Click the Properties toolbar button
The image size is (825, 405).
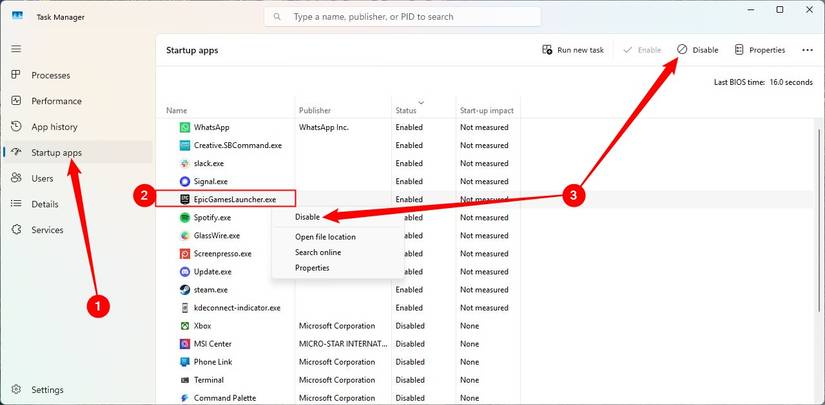pos(760,50)
